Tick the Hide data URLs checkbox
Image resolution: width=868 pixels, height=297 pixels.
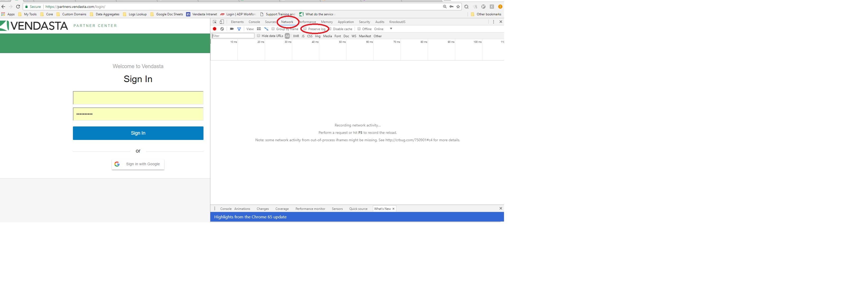[x=258, y=36]
